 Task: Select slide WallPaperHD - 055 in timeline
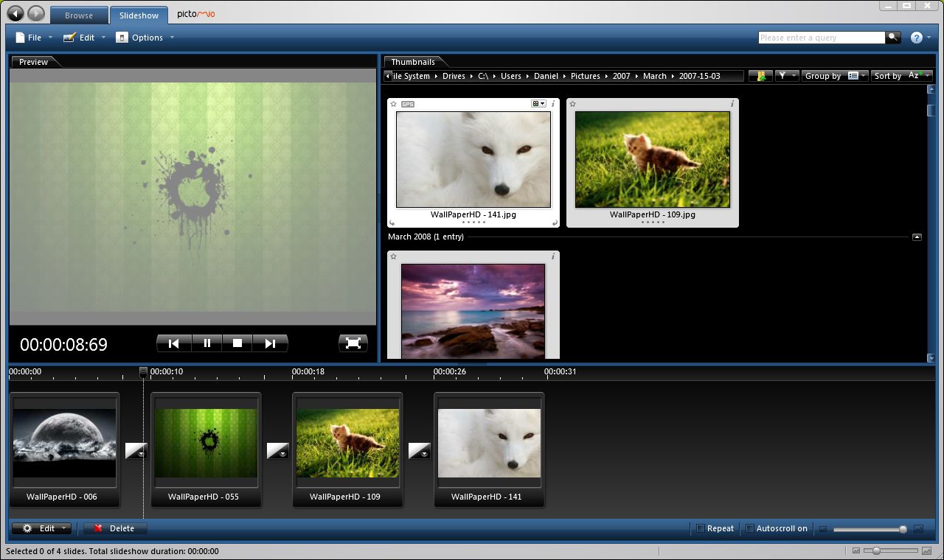206,449
